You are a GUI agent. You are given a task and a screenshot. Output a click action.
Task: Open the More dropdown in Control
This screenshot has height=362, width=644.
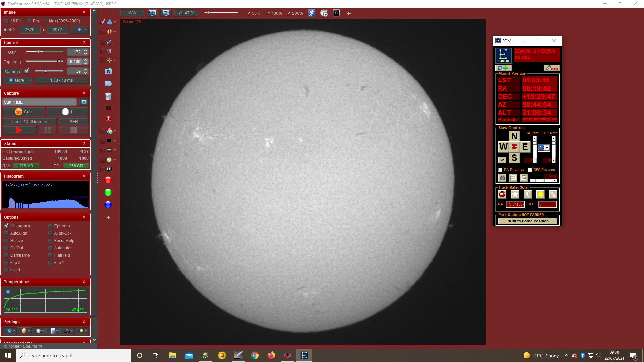pyautogui.click(x=17, y=80)
